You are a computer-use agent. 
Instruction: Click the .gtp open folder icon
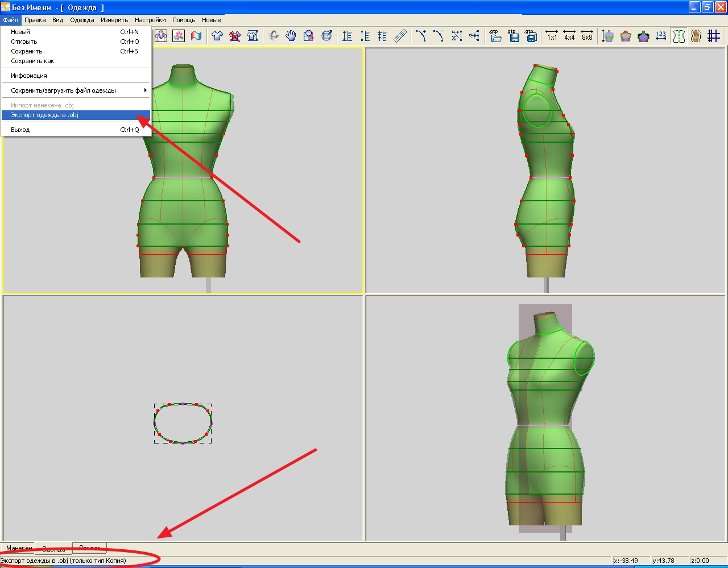[495, 36]
